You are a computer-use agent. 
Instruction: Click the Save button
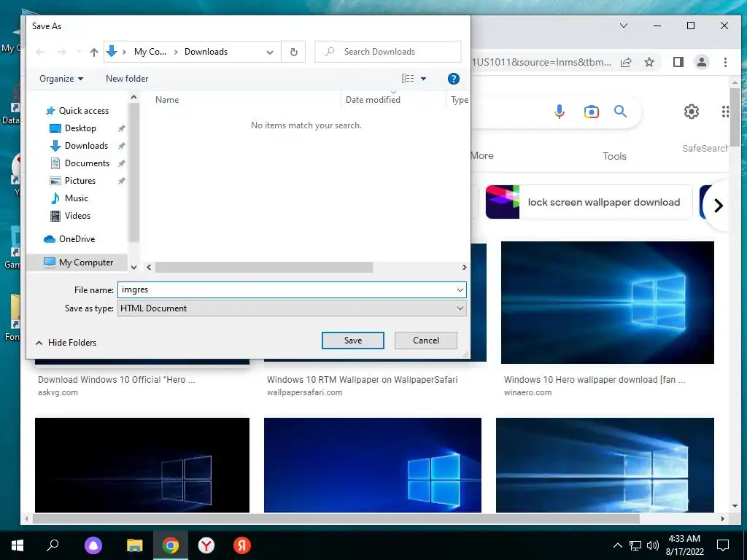pos(353,341)
